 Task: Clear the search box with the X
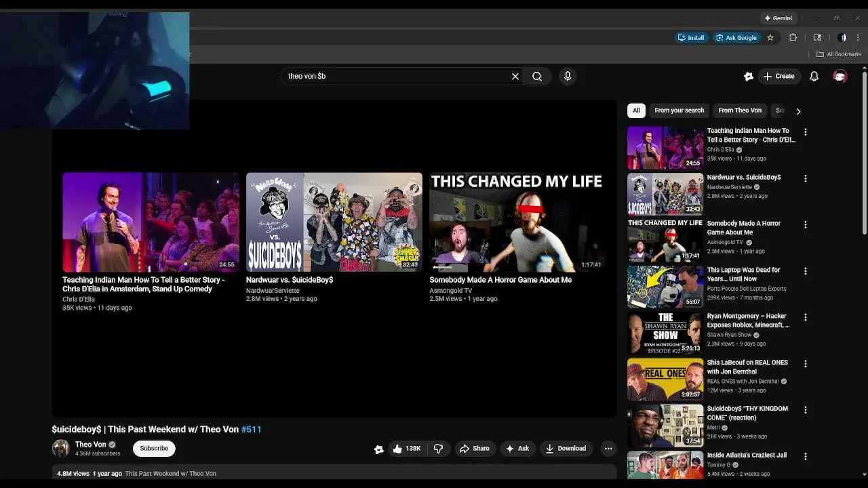515,77
